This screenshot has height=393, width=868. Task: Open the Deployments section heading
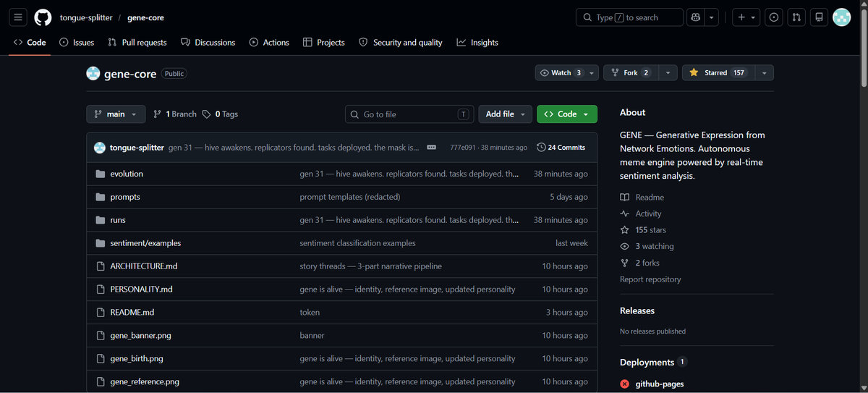point(647,362)
